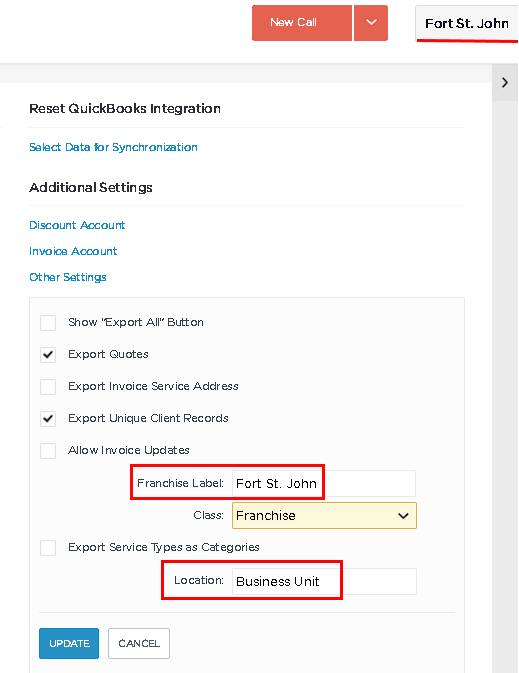The image size is (519, 673).
Task: Click the blue UPDATE button
Action: (x=69, y=643)
